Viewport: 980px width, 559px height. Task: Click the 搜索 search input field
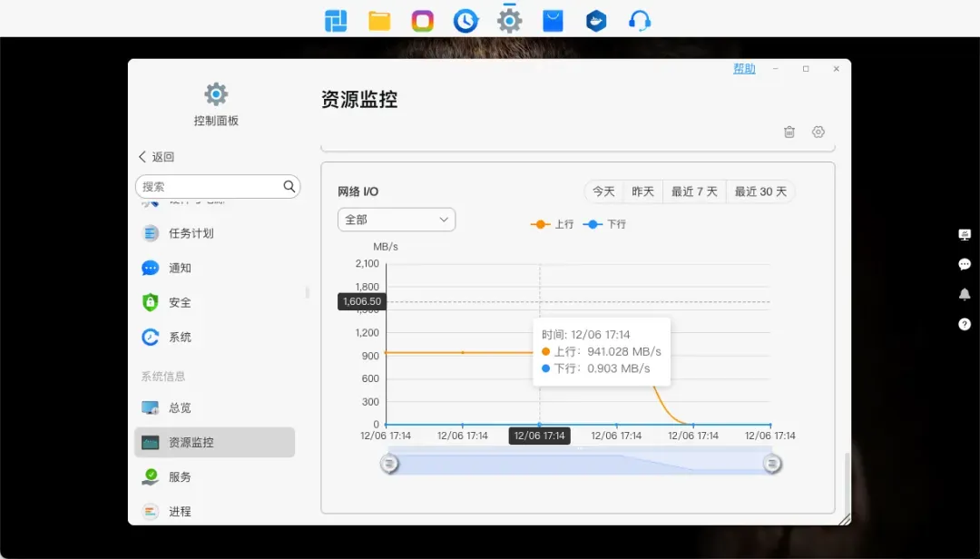(209, 186)
